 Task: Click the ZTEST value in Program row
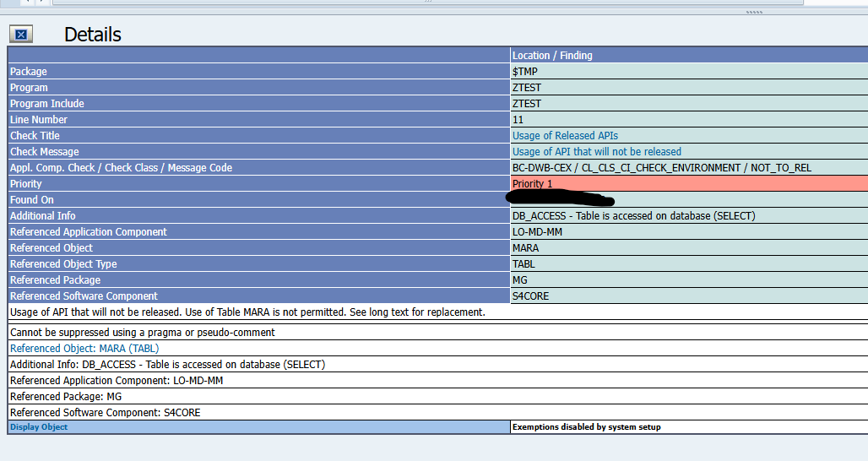click(527, 88)
